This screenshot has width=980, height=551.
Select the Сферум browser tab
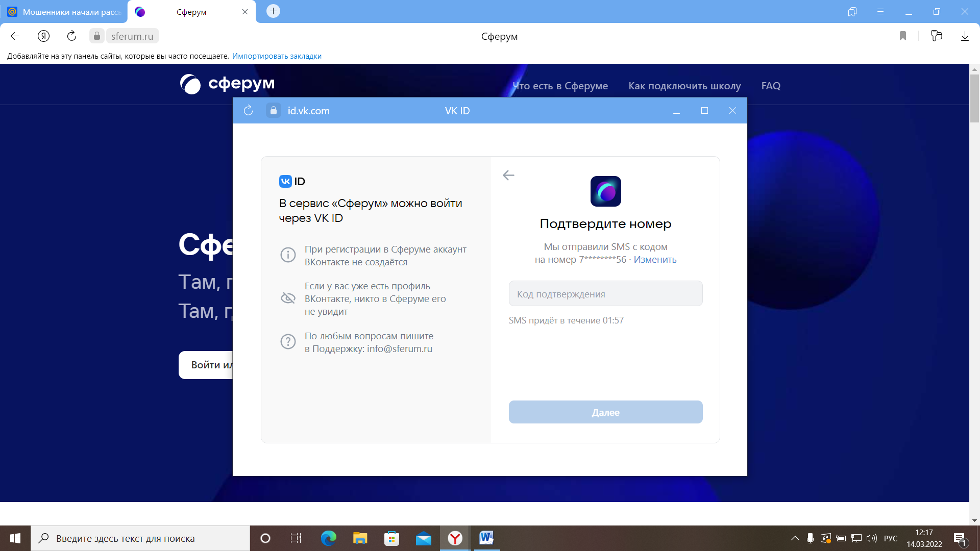click(x=191, y=12)
